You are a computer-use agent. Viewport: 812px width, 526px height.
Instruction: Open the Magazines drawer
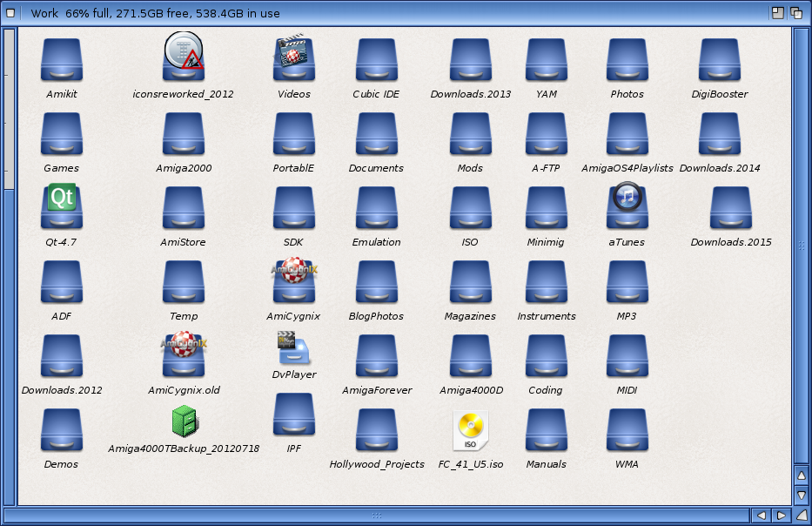point(470,282)
